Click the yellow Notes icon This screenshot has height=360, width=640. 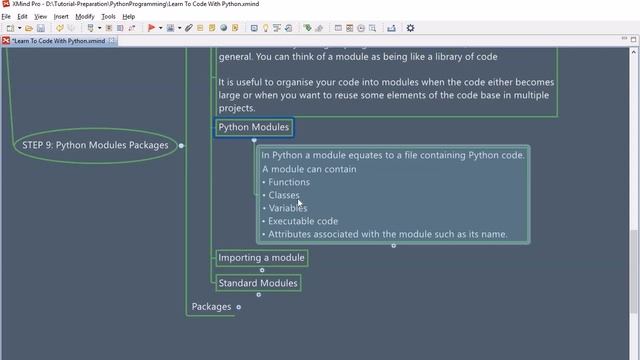(212, 28)
